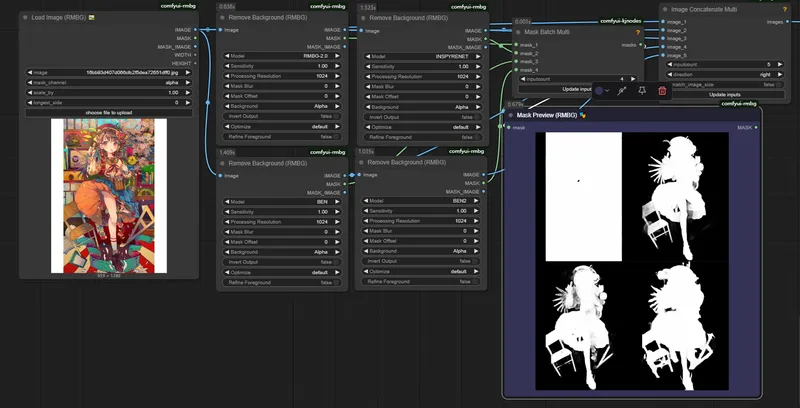This screenshot has width=800, height=408.
Task: Increase inputcount on Mask Batch Multi node
Action: click(632, 78)
